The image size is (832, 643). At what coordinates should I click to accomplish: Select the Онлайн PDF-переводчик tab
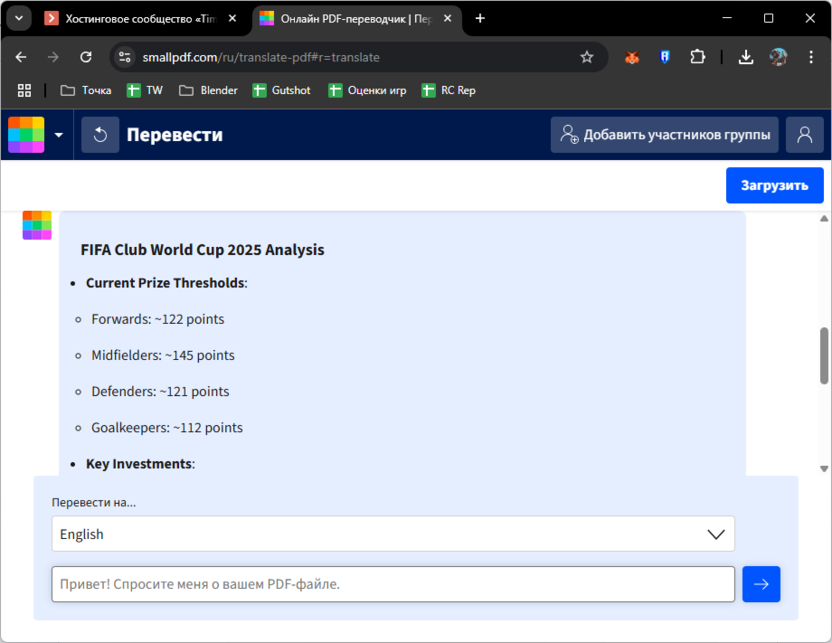click(x=356, y=19)
